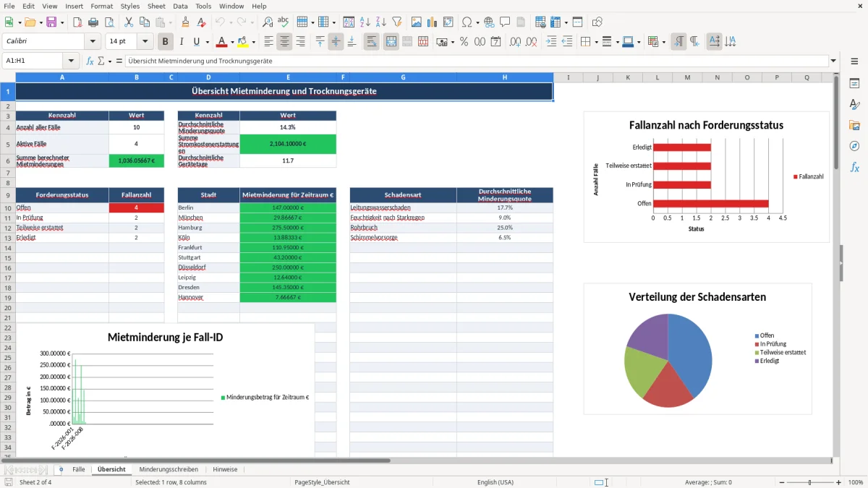Screen dimensions: 868x488
Task: Click Background Color yellow swatch
Action: [x=243, y=42]
